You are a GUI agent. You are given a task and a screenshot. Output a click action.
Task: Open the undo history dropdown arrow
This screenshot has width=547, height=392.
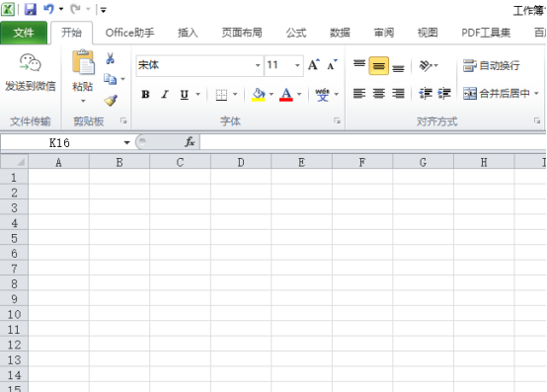(61, 9)
